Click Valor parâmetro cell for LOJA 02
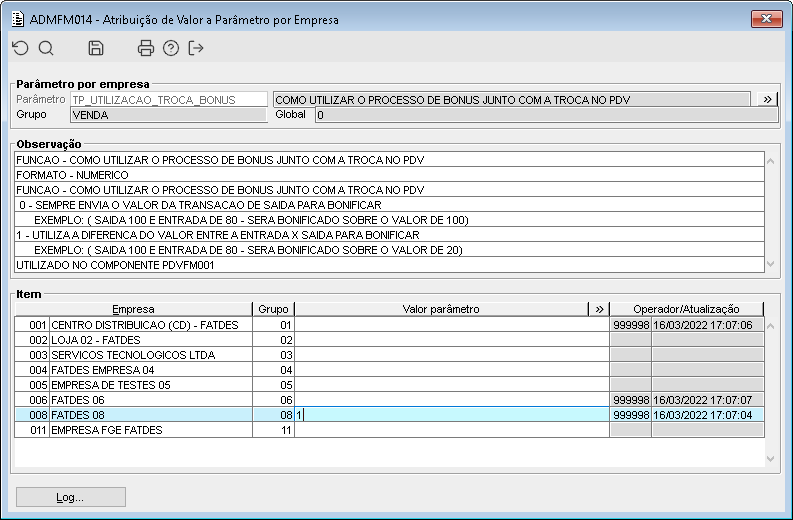The height and width of the screenshot is (520, 793). (452, 340)
